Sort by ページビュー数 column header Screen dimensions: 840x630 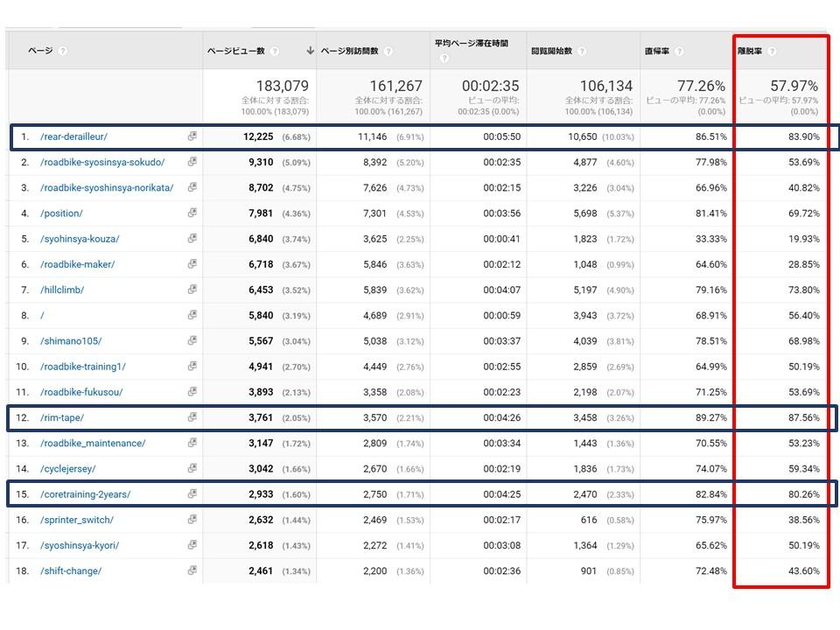(x=235, y=51)
